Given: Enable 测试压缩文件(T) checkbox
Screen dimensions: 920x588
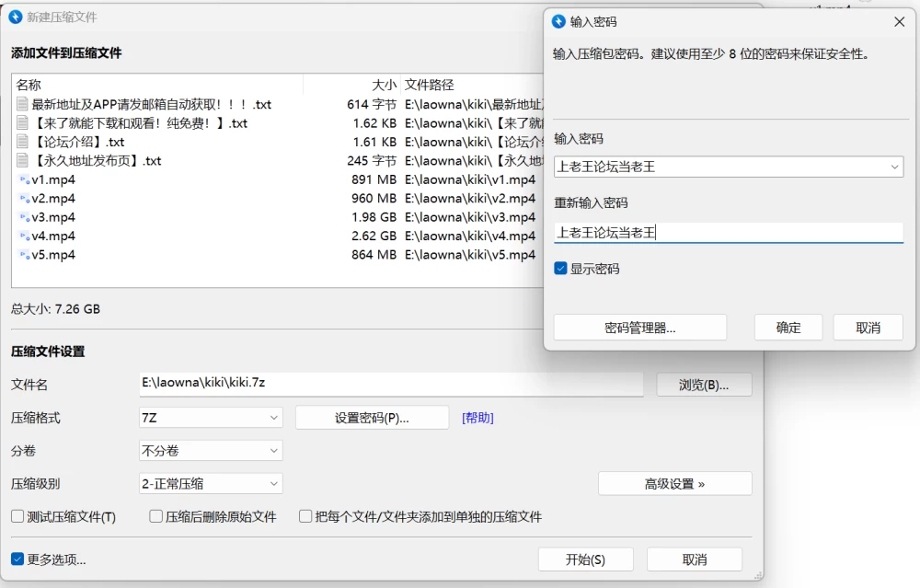Looking at the screenshot, I should [x=17, y=516].
